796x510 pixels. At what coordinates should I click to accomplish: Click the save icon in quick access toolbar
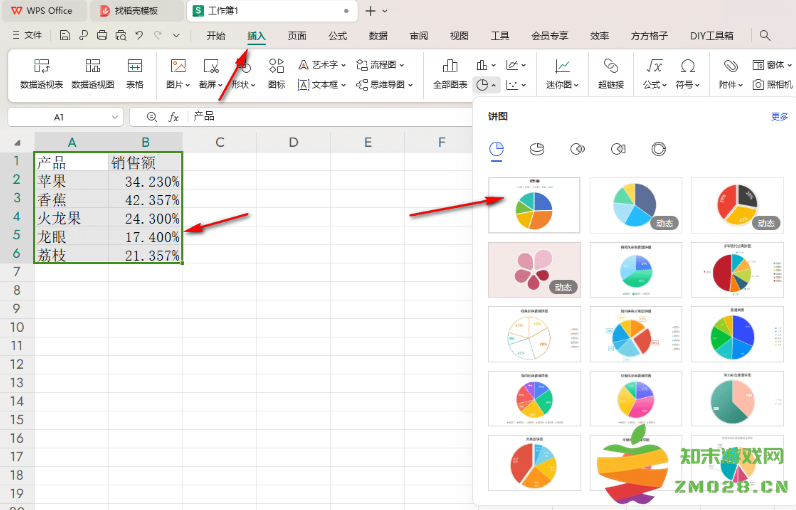click(64, 36)
